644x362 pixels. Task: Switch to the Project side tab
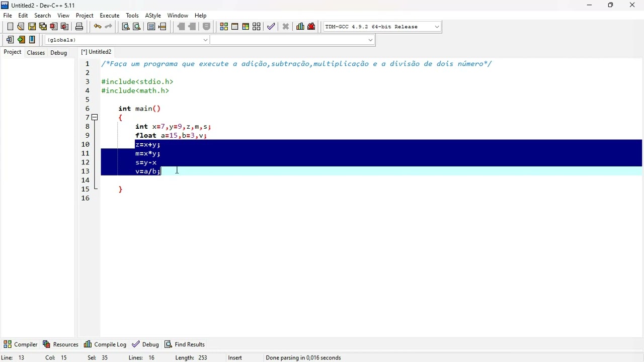point(13,52)
